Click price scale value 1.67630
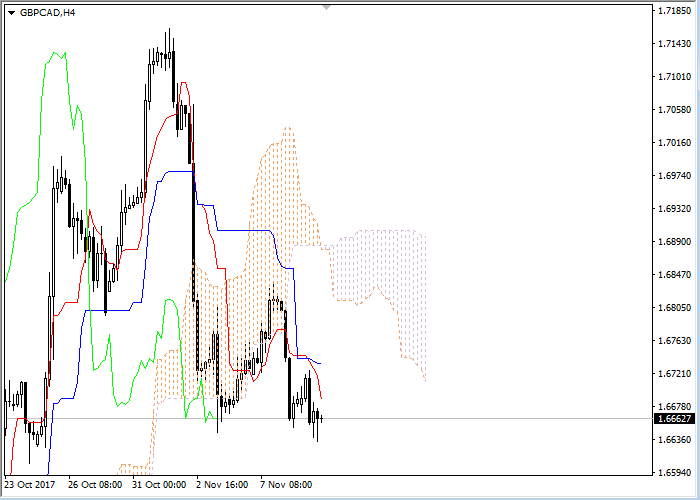The height and width of the screenshot is (500, 700). pos(675,341)
